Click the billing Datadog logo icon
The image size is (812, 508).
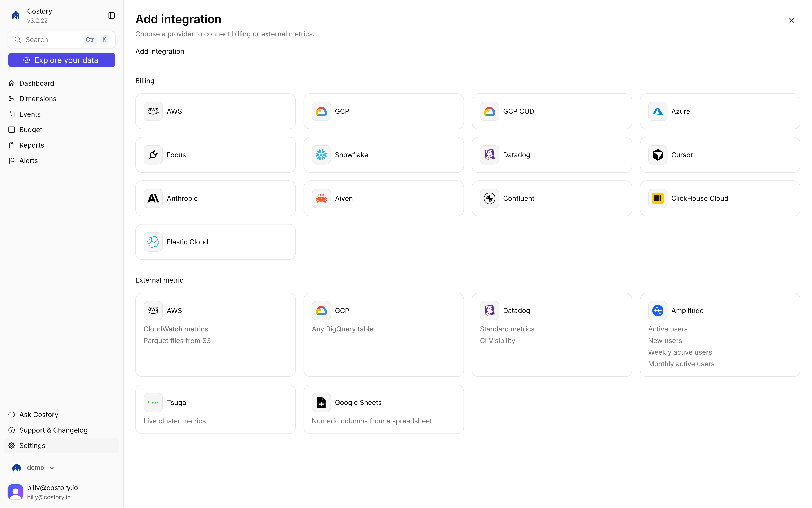489,155
